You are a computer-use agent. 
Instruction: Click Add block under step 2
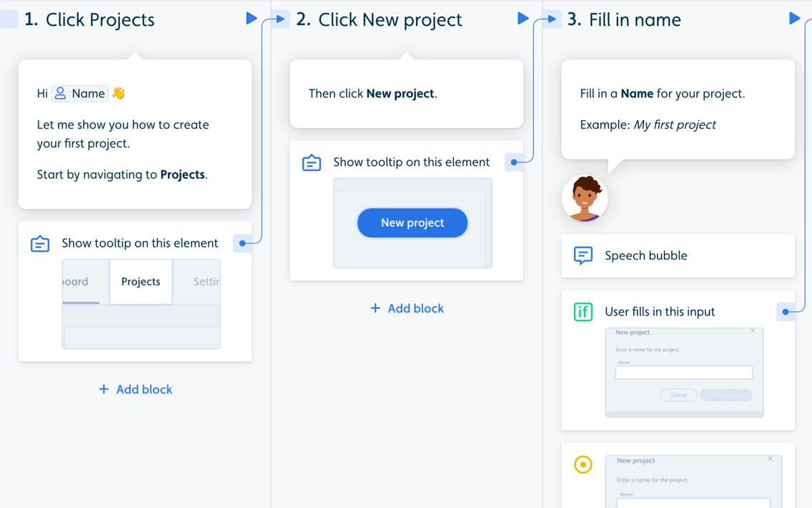pyautogui.click(x=407, y=308)
